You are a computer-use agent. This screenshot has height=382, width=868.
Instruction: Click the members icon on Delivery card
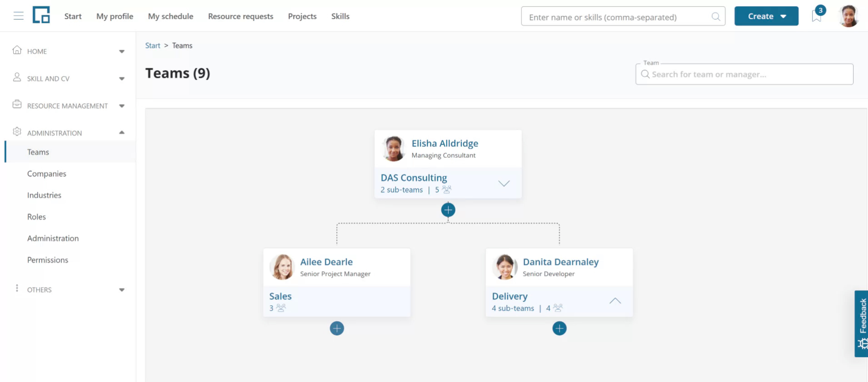(558, 307)
